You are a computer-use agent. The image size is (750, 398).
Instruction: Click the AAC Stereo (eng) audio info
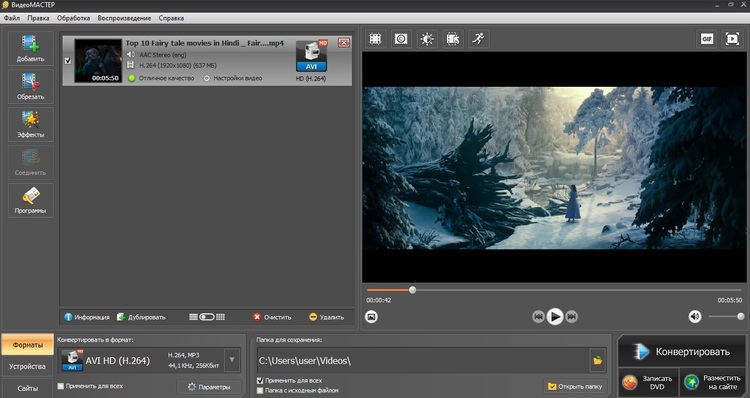coord(163,55)
